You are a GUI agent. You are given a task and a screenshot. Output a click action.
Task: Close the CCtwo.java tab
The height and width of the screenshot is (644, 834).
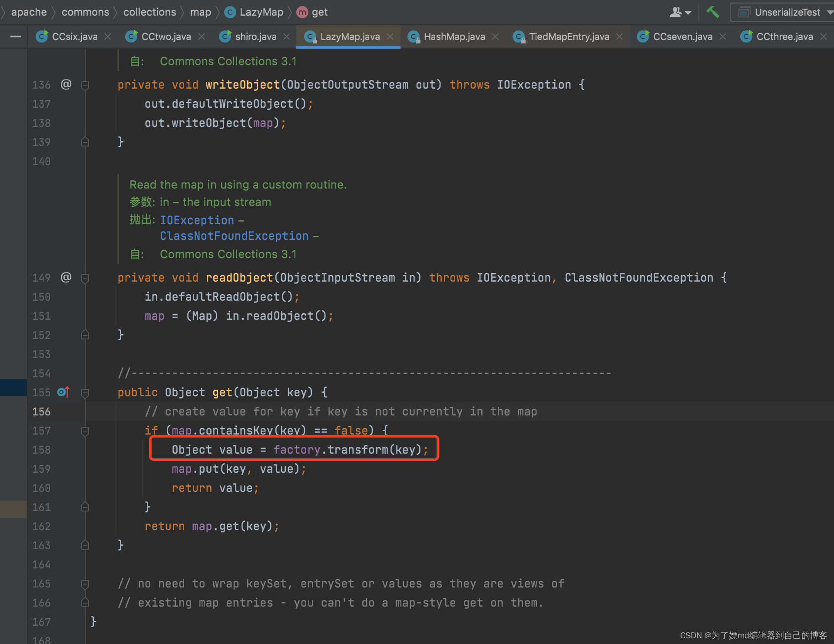pyautogui.click(x=202, y=37)
